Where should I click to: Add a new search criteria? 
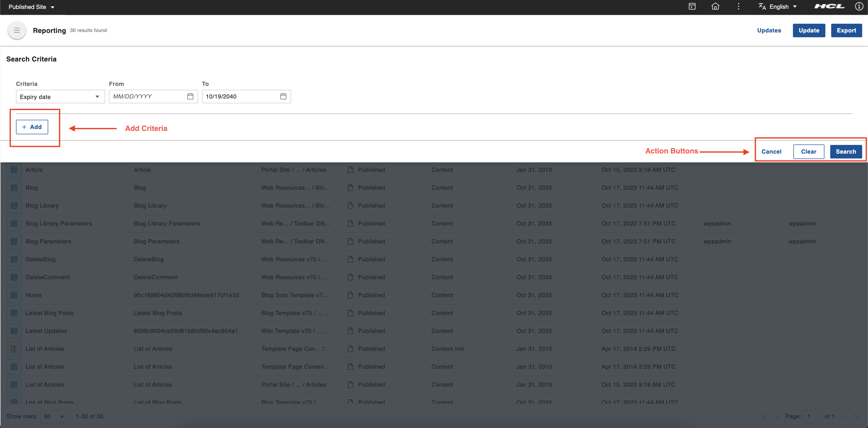click(32, 127)
